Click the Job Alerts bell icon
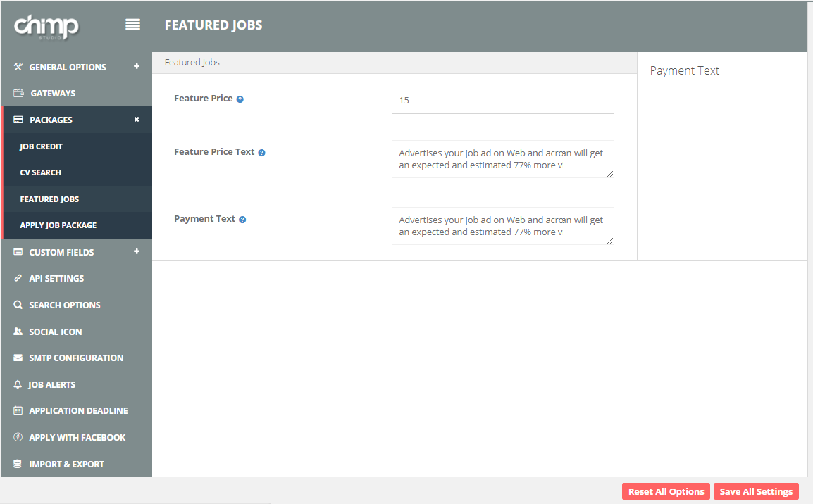The image size is (813, 504). pyautogui.click(x=18, y=384)
